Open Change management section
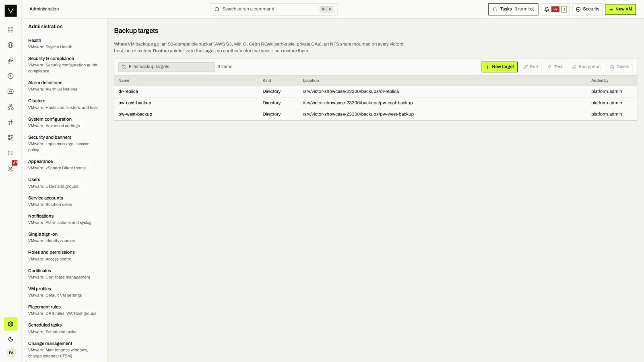Viewport: 644px width, 362px height. click(64, 350)
